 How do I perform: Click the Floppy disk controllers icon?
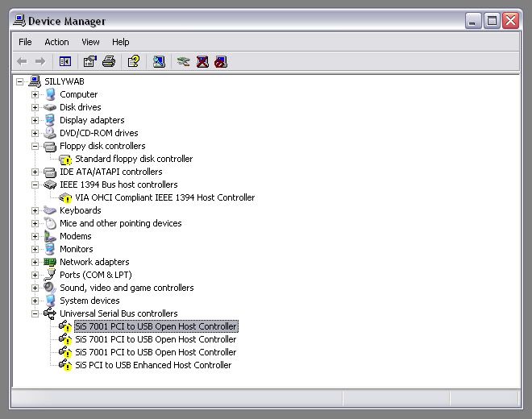pos(50,146)
